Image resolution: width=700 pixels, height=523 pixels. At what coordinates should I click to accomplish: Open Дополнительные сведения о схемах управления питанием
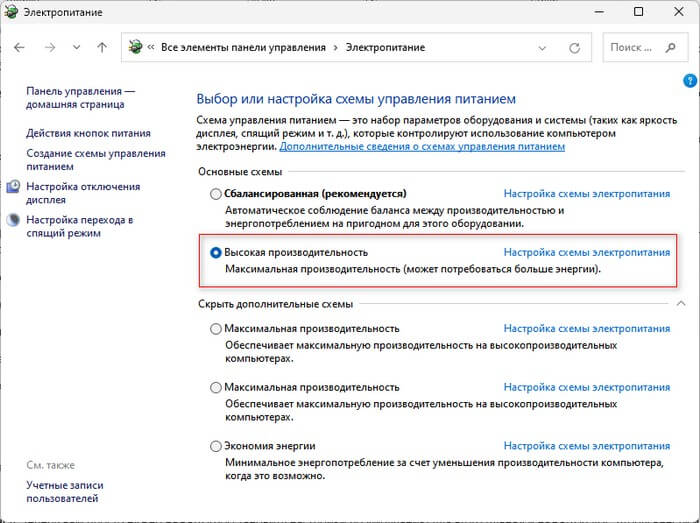(x=422, y=147)
